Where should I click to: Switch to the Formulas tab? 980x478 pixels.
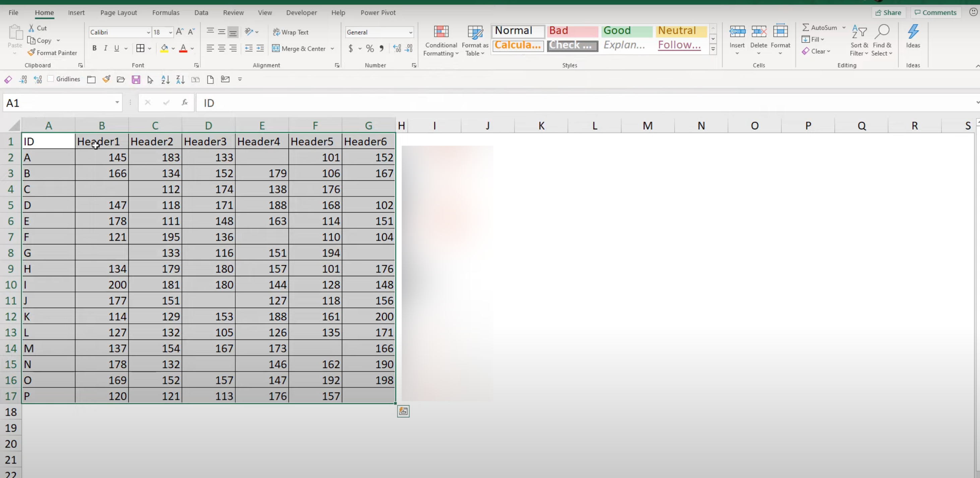tap(166, 12)
